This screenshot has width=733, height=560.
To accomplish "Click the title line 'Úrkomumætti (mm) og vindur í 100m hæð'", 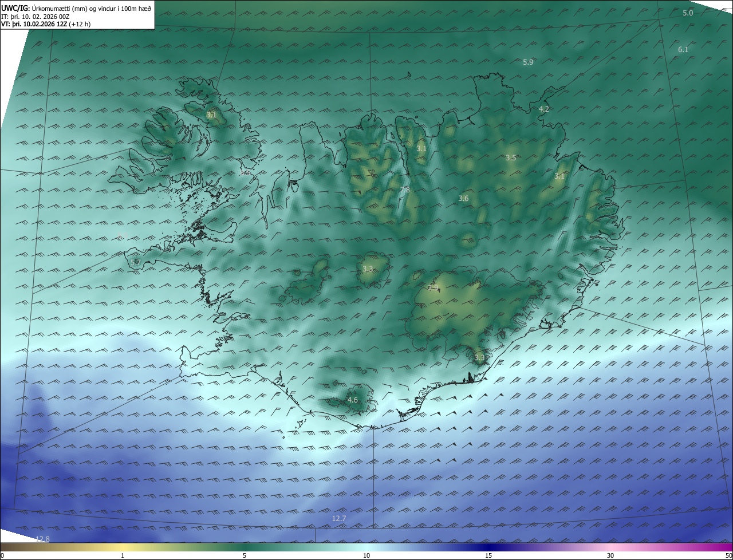I will 90,9.
